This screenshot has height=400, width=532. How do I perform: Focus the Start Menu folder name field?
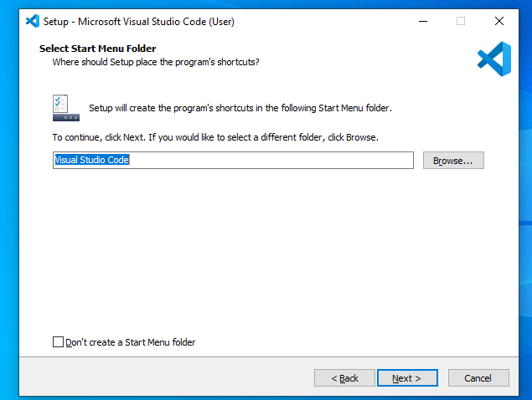233,160
